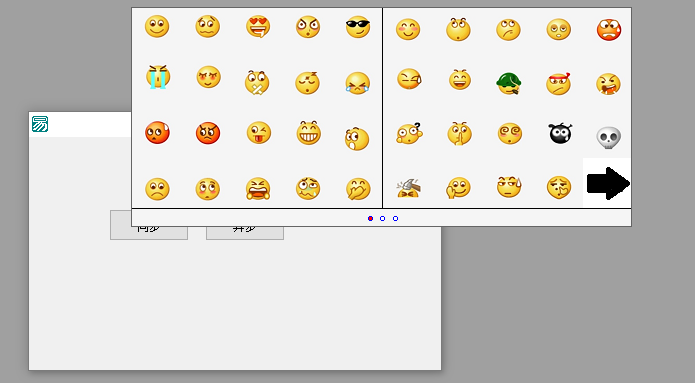Pick the red headband determined emoji

pyautogui.click(x=558, y=83)
